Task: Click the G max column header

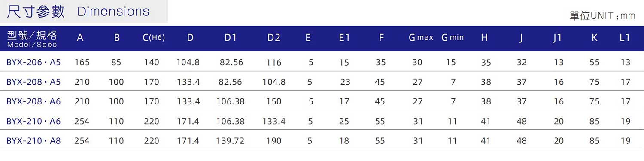Action: point(421,38)
